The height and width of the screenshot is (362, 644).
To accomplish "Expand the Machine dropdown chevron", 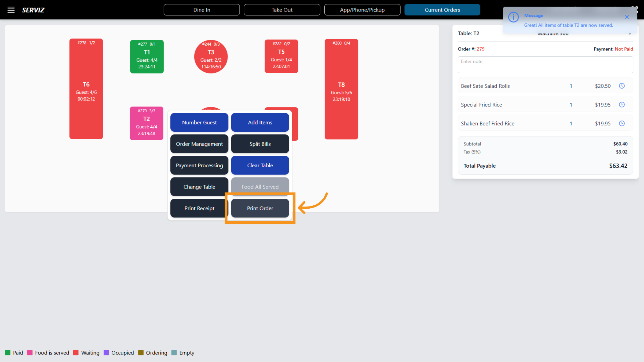I will pos(630,34).
